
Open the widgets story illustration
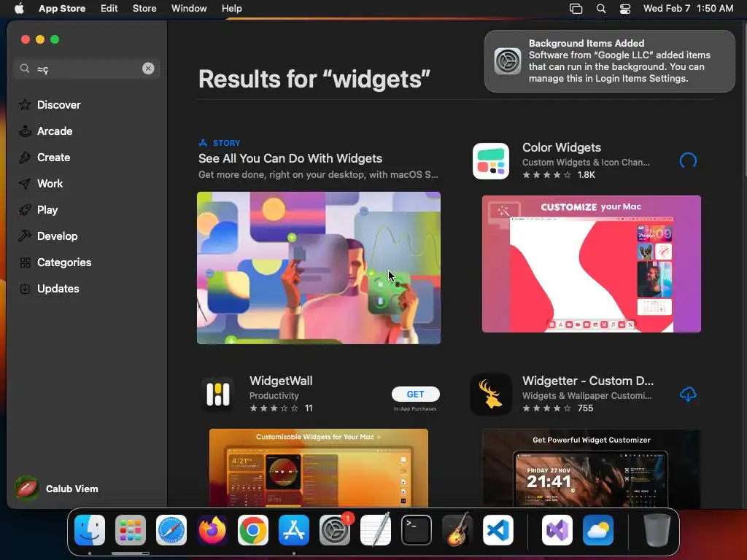tap(319, 268)
